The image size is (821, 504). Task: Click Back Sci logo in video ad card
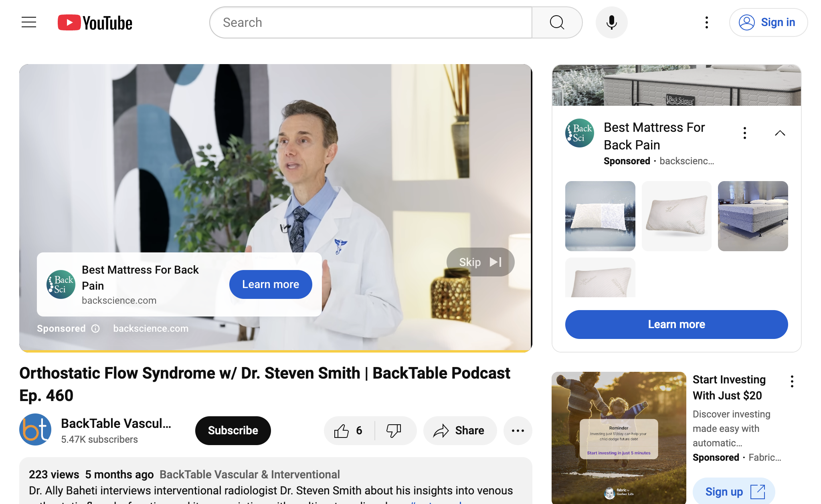tap(61, 284)
